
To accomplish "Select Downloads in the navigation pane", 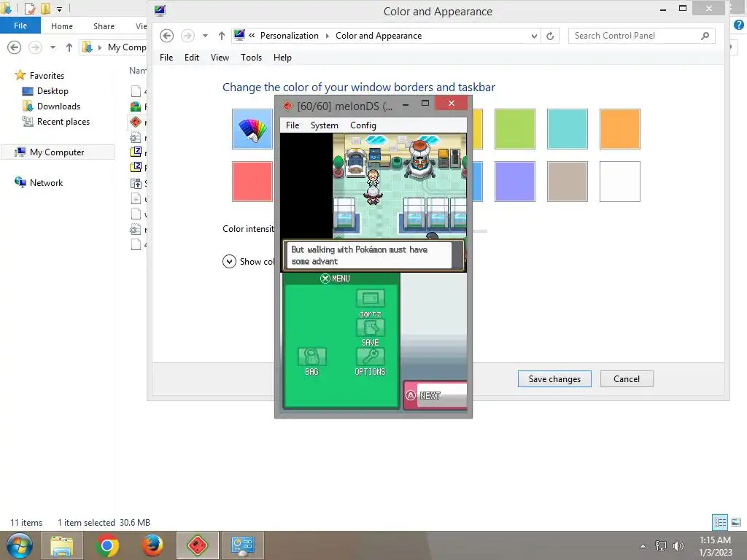I will pos(58,106).
